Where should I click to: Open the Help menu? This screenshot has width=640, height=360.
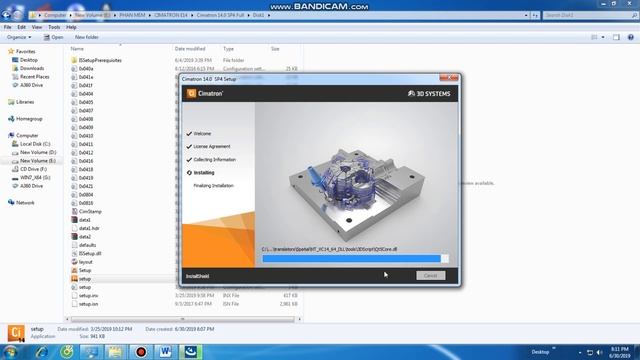pos(71,27)
